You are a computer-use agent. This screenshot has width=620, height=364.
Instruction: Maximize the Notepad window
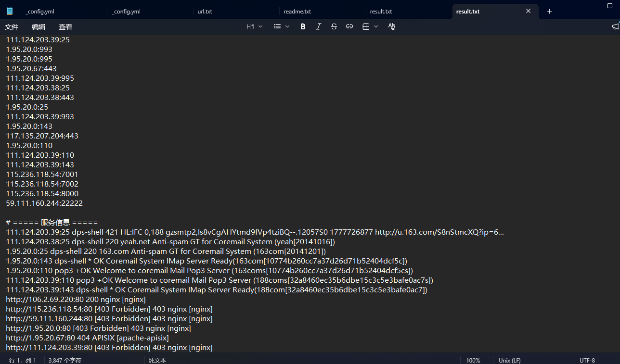click(x=610, y=6)
